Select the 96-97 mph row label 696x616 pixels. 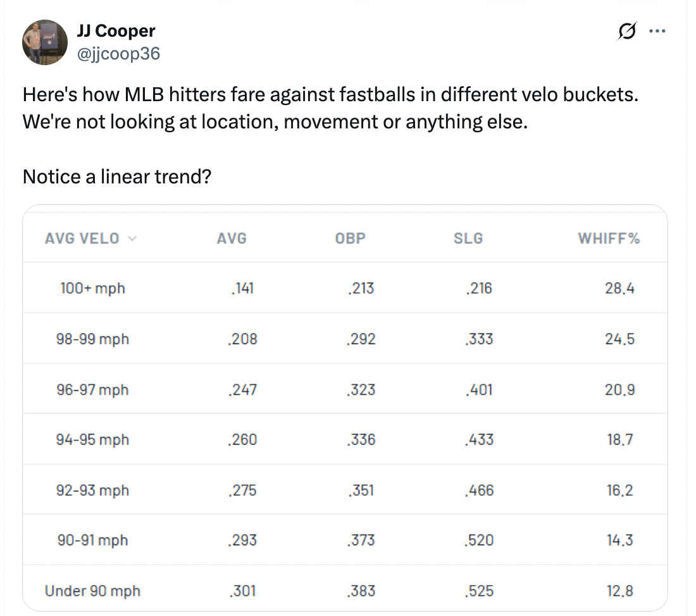pyautogui.click(x=92, y=390)
